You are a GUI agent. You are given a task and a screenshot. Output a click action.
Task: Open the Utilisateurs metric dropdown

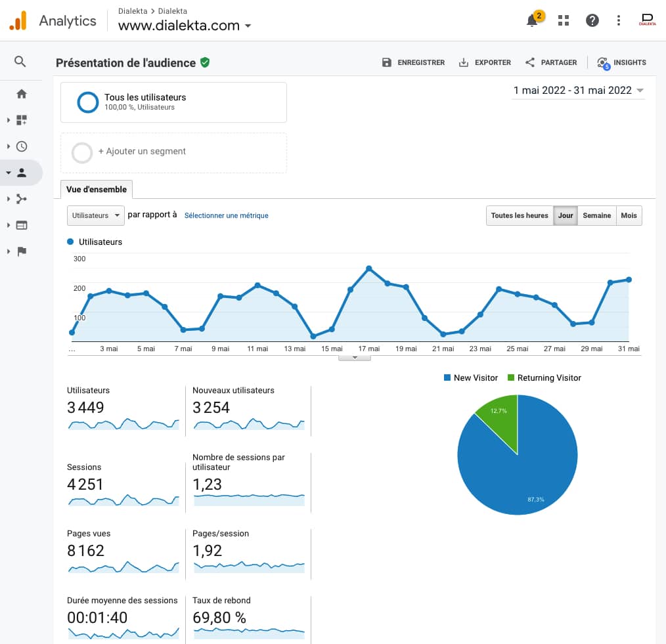(x=95, y=215)
